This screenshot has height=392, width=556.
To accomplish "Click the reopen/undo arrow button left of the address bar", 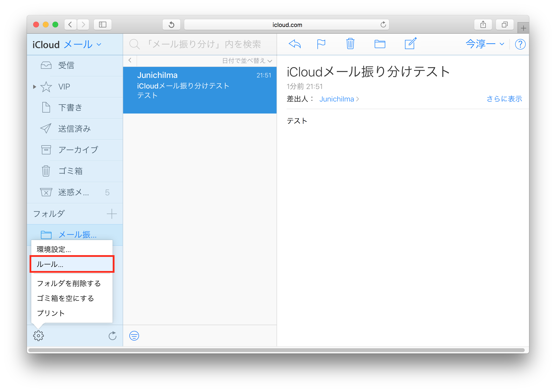I will [171, 25].
